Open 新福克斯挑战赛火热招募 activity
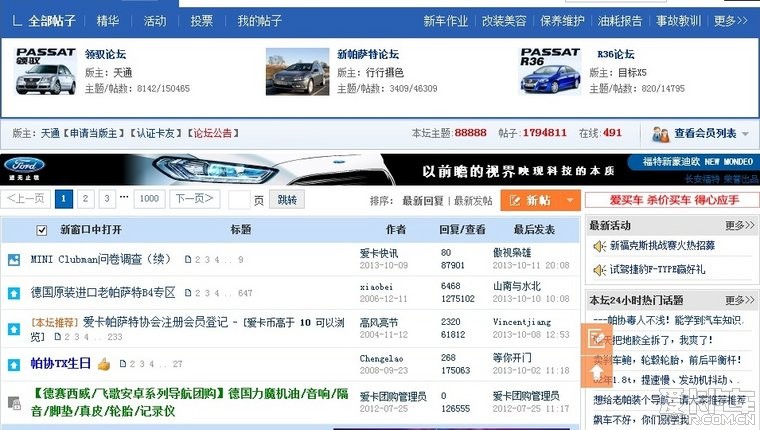 pyautogui.click(x=662, y=246)
